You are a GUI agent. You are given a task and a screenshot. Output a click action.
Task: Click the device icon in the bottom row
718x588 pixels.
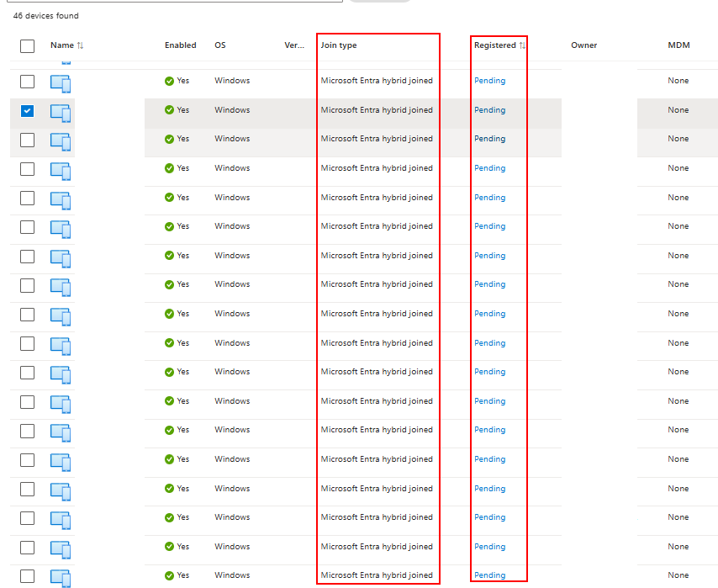(60, 578)
